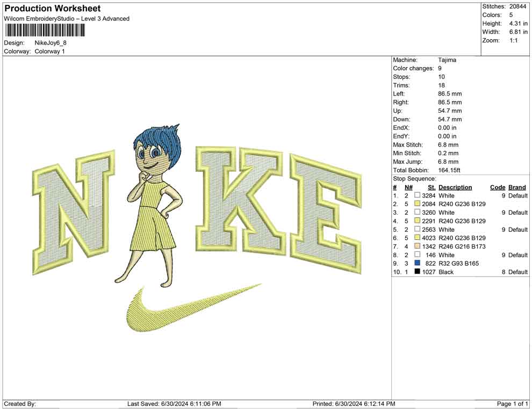Click the 'Page 1 of 1' footer text
This screenshot has width=532, height=409.
point(512,404)
